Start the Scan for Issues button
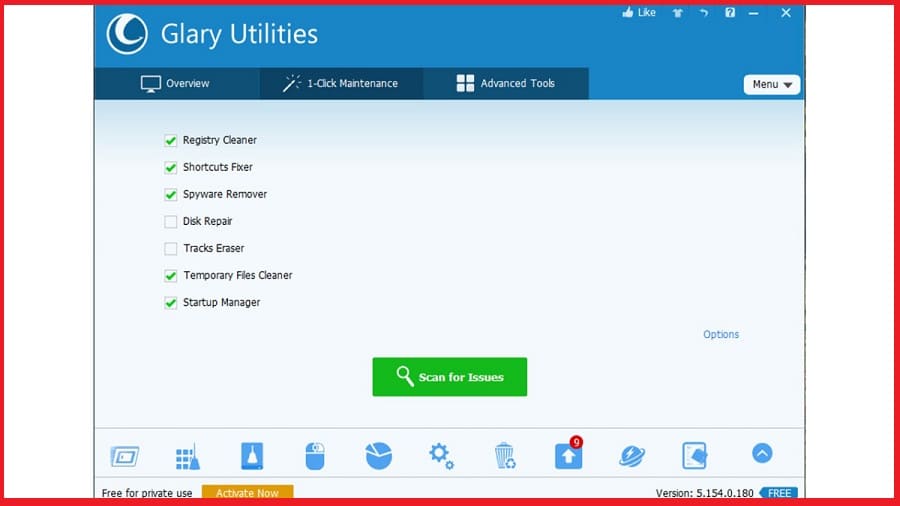Image resolution: width=900 pixels, height=506 pixels. [449, 377]
